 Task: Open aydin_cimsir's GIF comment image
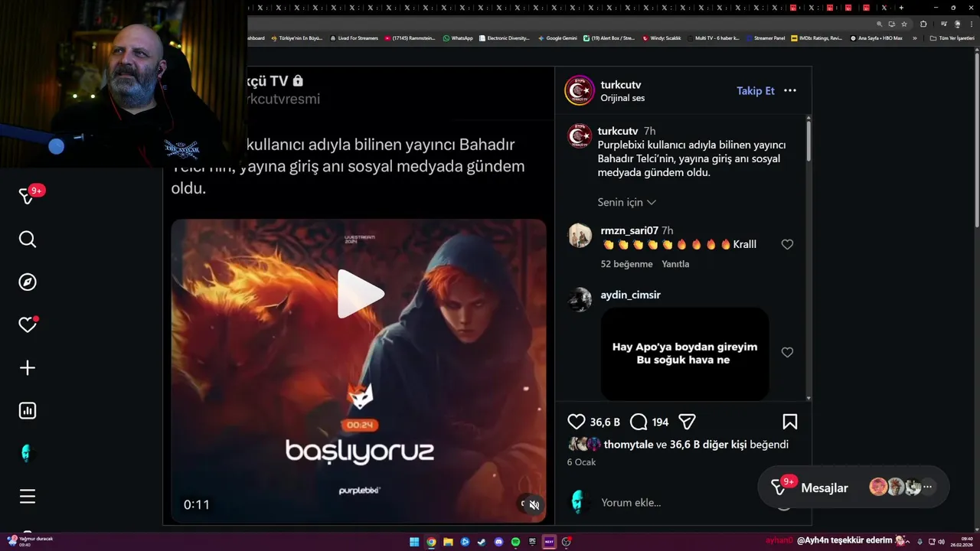click(x=684, y=354)
